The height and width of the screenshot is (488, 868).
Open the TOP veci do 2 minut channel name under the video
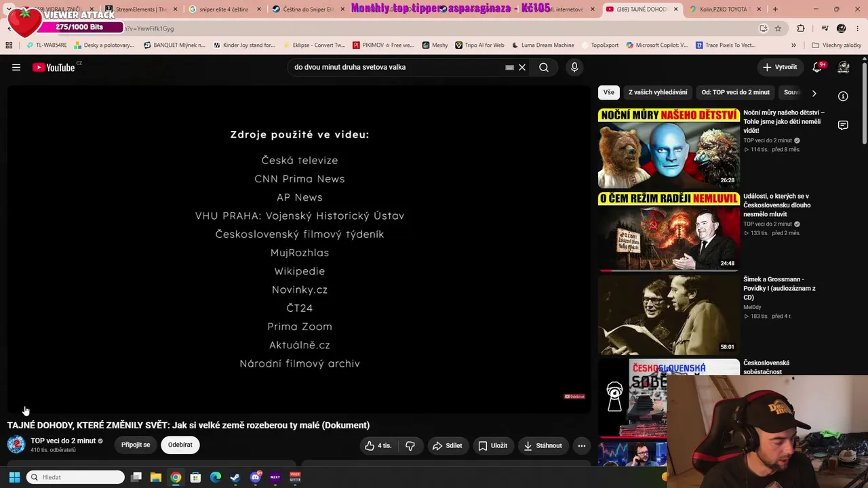pyautogui.click(x=63, y=441)
